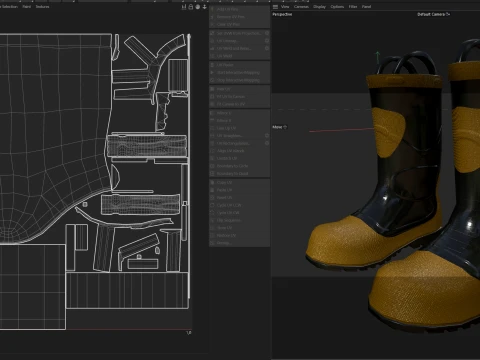The height and width of the screenshot is (360, 480).
Task: Open options gear for UV Unwrap
Action: click(267, 41)
